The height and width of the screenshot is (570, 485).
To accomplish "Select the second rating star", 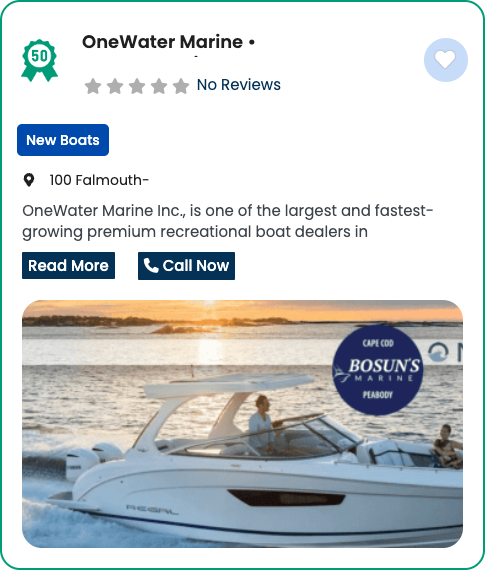I will tap(115, 86).
